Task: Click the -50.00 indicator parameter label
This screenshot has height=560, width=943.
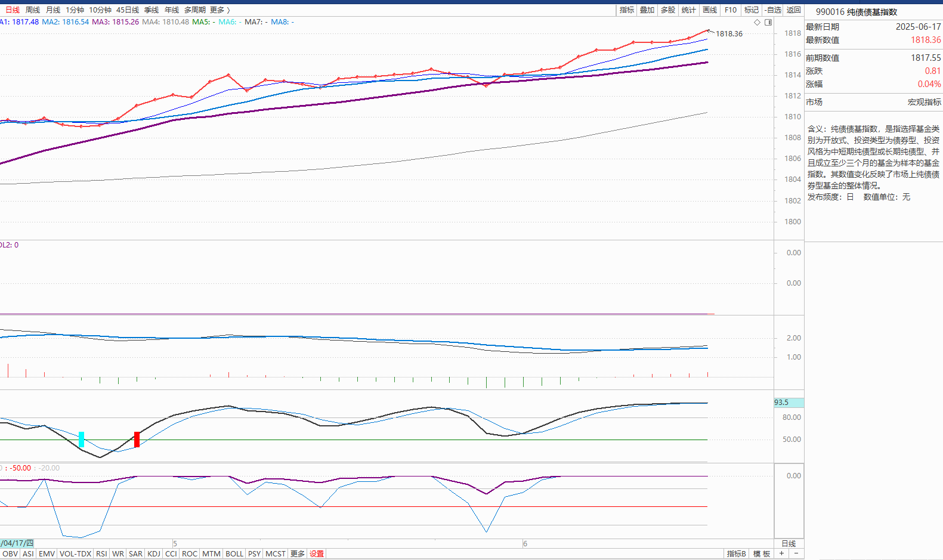Action: [20, 468]
